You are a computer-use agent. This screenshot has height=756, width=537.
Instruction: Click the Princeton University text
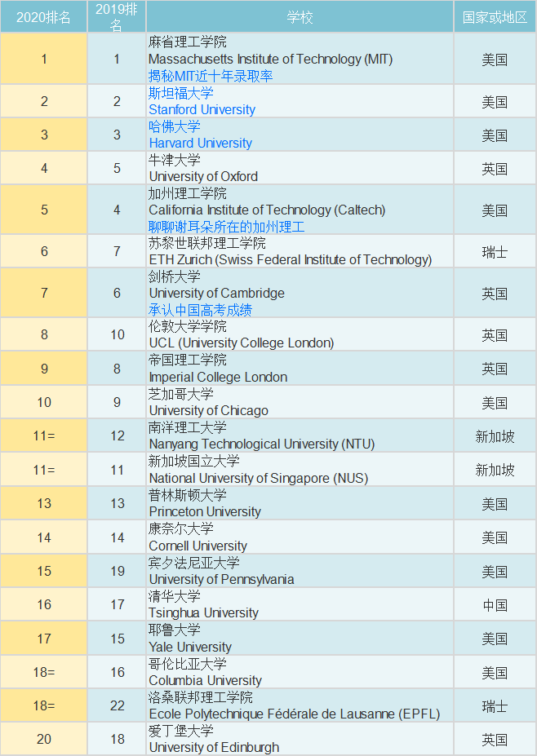205,511
